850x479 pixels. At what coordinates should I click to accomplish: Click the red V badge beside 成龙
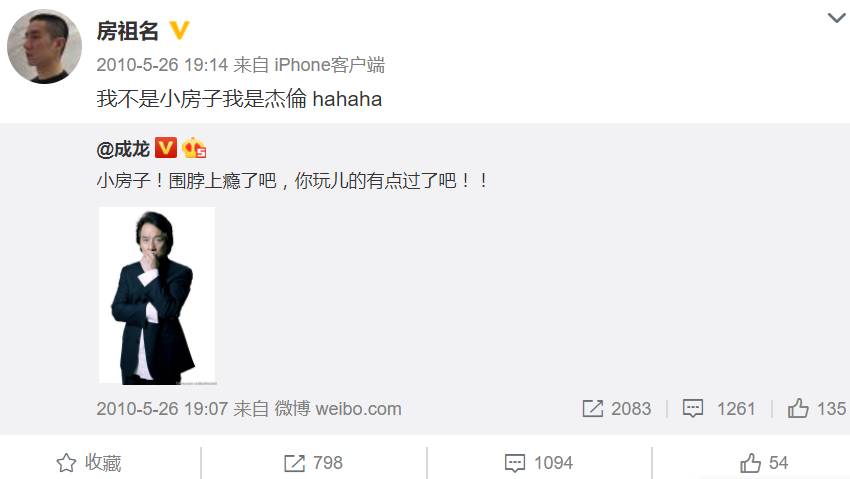(166, 147)
